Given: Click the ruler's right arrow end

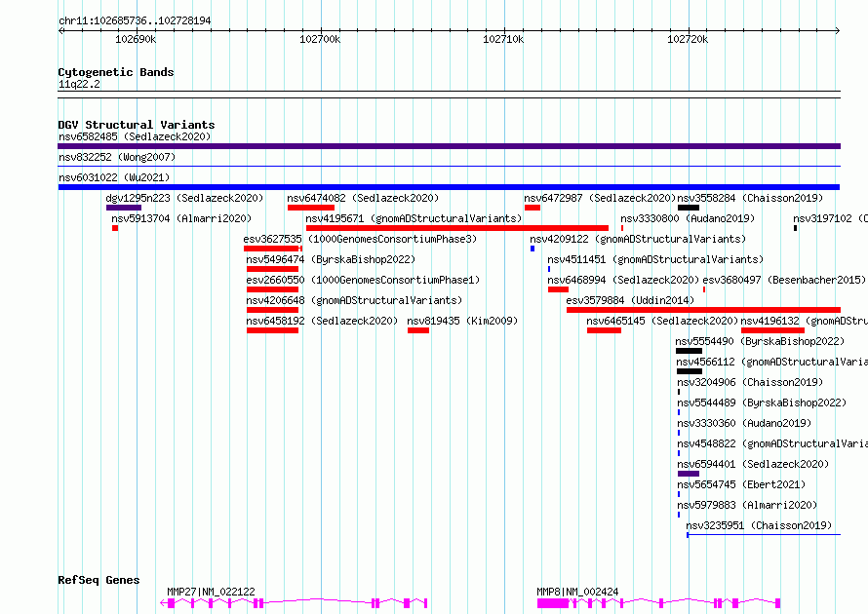Looking at the screenshot, I should (x=838, y=31).
